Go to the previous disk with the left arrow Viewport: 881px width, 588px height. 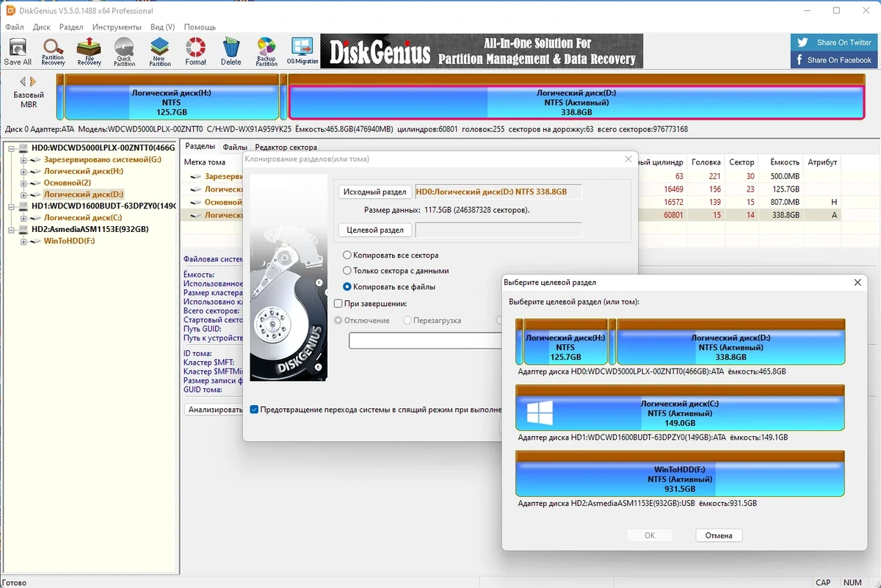pos(23,81)
